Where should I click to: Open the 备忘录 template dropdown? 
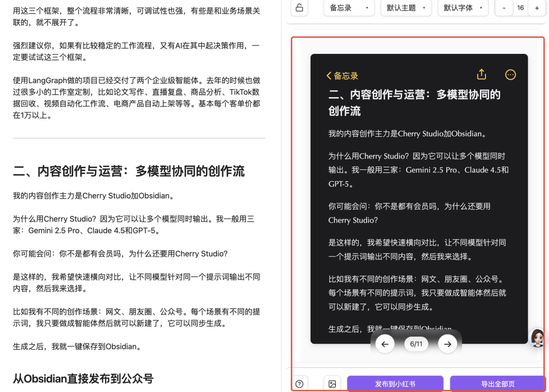349,8
